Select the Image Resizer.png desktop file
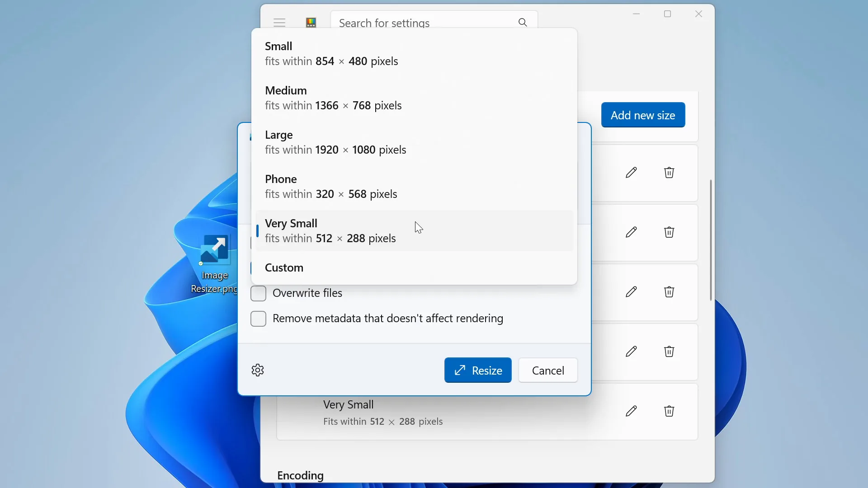868x488 pixels. click(x=215, y=264)
